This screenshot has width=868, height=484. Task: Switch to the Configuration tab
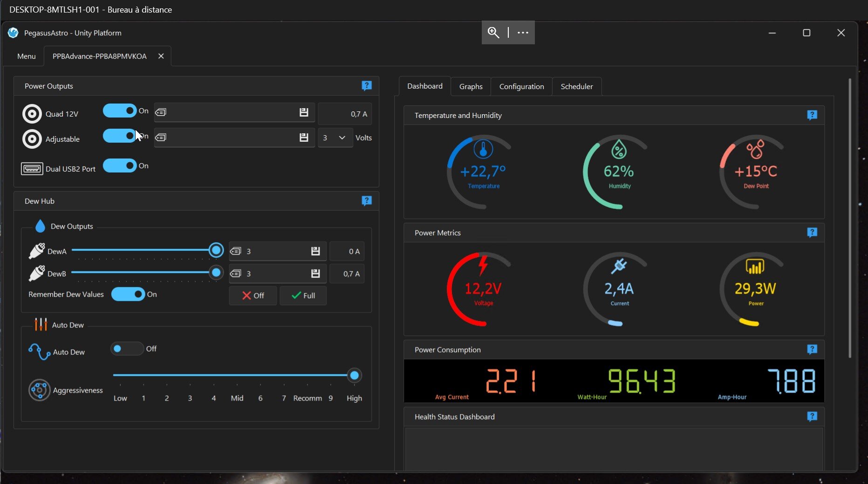(521, 87)
